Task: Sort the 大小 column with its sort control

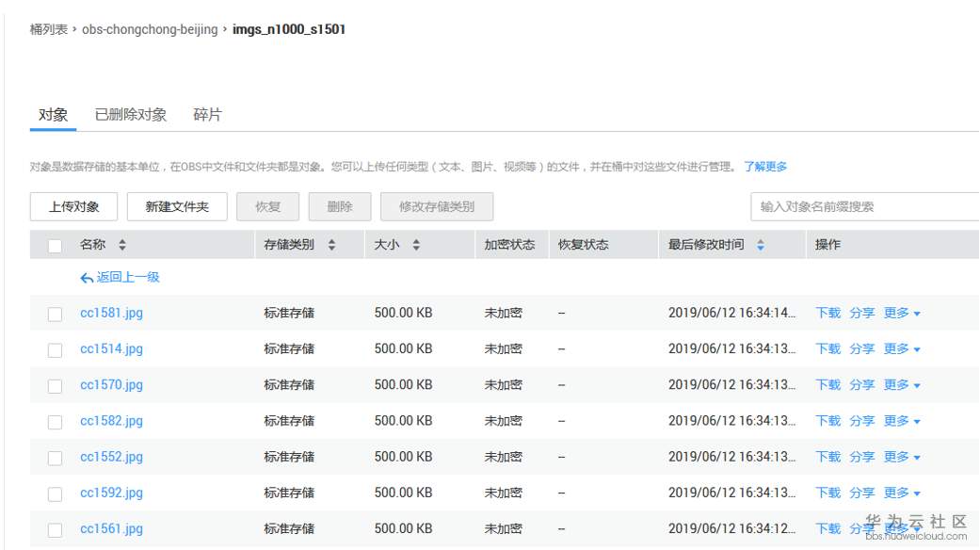Action: coord(416,244)
